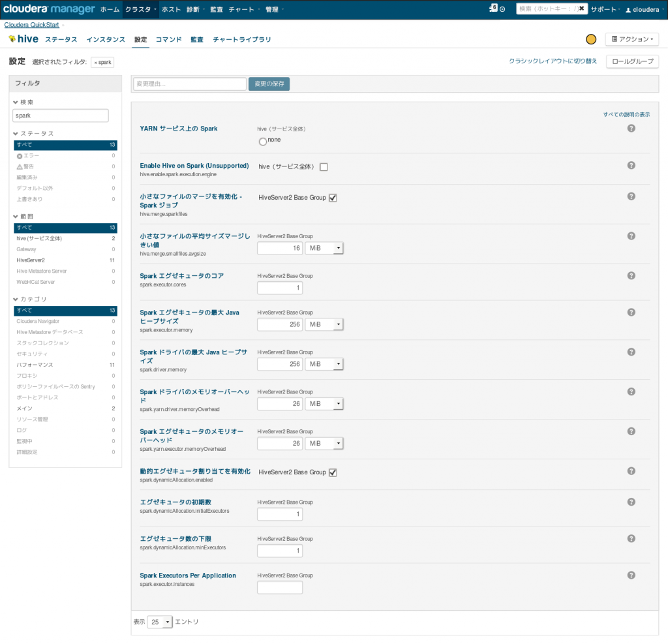Viewport: 668px width, 644px height.
Task: Clear the top search box
Action: point(581,8)
